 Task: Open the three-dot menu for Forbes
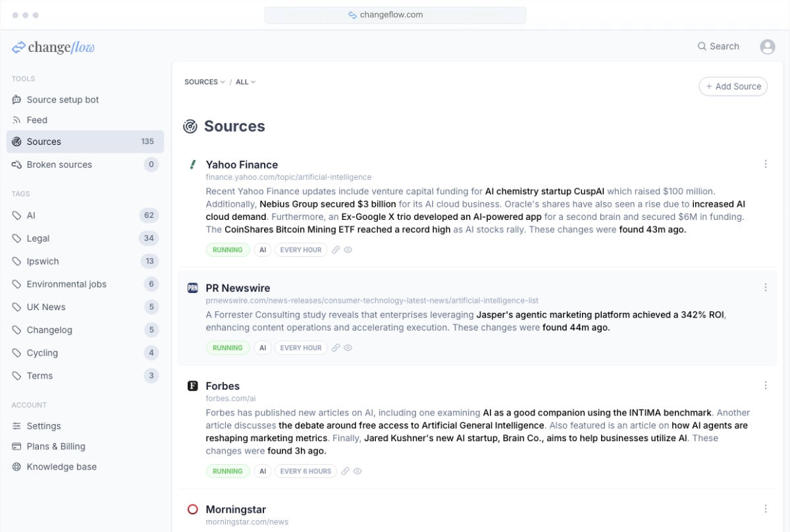766,385
